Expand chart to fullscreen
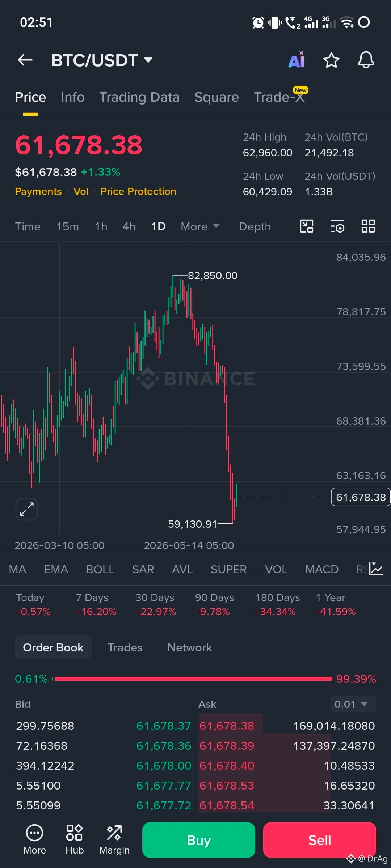Image resolution: width=391 pixels, height=868 pixels. [x=27, y=509]
